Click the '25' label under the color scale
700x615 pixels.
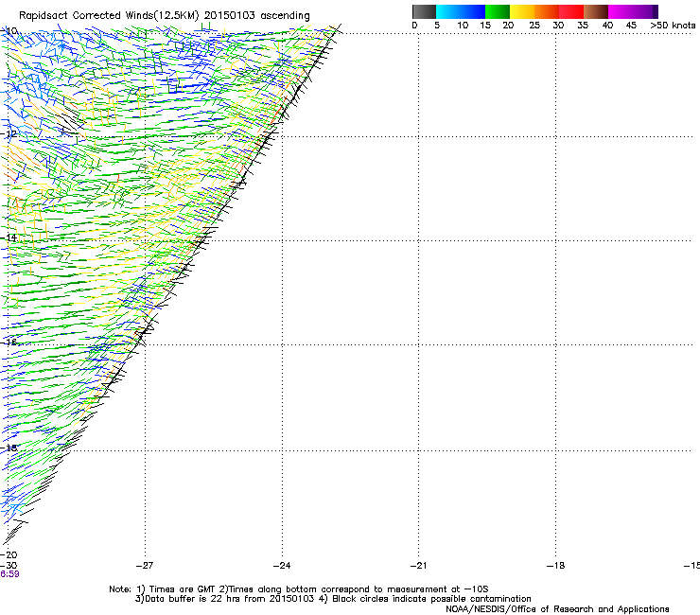[x=534, y=26]
